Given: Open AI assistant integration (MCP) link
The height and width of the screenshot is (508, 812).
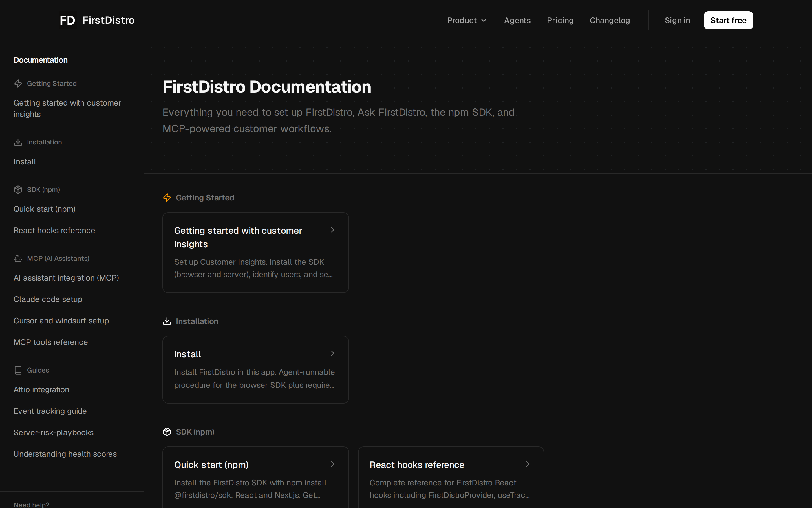Looking at the screenshot, I should pyautogui.click(x=66, y=278).
